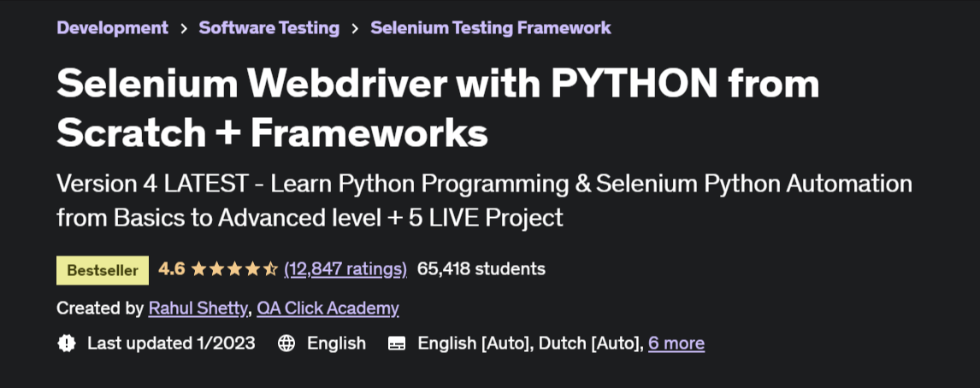Click the last updated badge icon
The width and height of the screenshot is (980, 388).
[66, 343]
